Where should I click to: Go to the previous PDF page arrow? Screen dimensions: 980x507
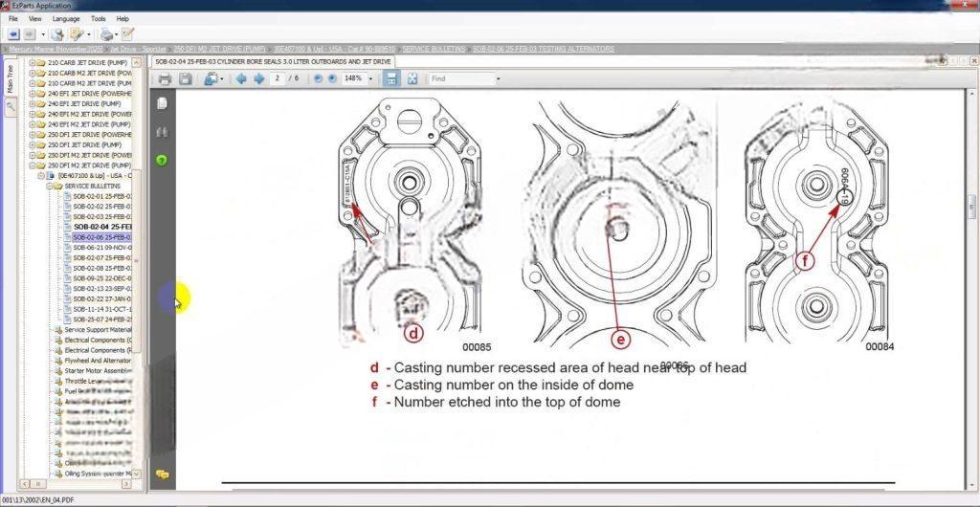(241, 78)
